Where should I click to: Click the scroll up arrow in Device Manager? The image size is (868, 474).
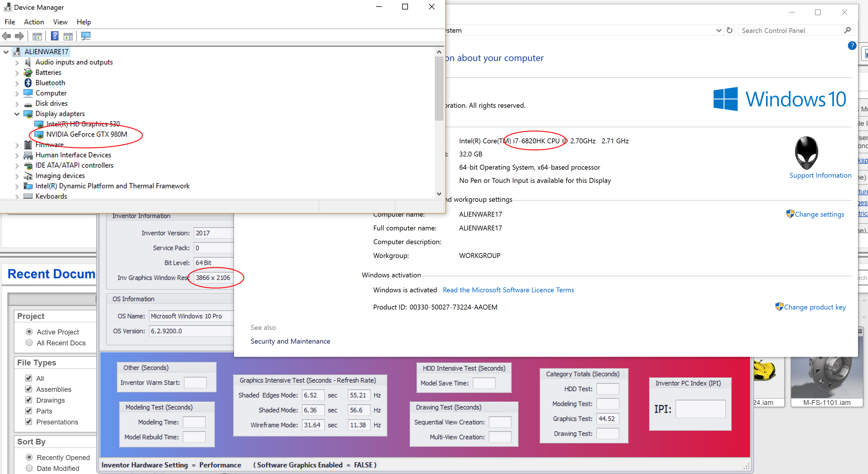click(x=439, y=52)
